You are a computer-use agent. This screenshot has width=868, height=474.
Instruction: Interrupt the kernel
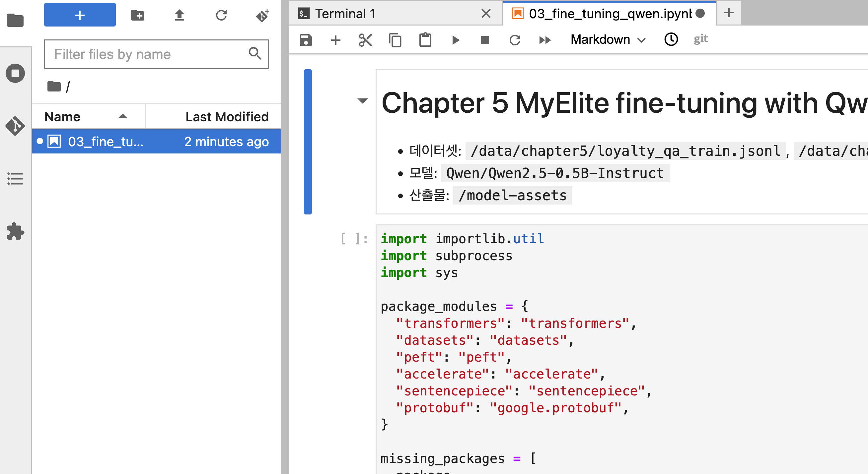point(485,40)
